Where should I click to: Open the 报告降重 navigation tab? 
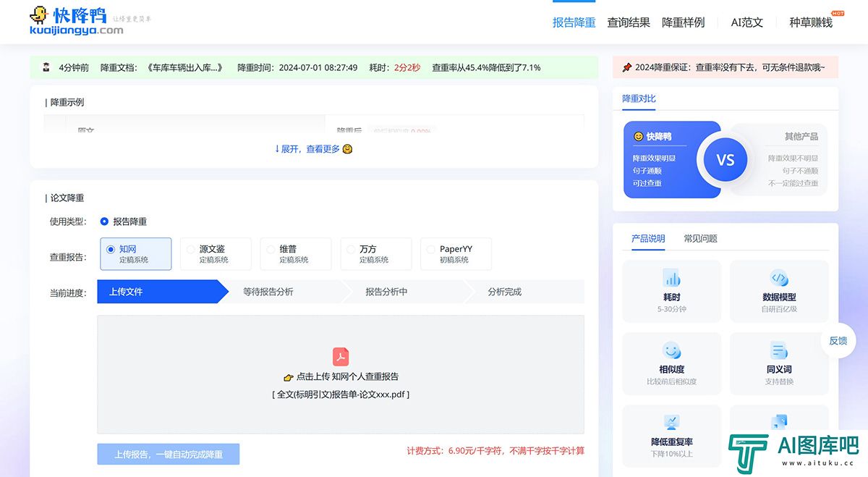[x=574, y=22]
